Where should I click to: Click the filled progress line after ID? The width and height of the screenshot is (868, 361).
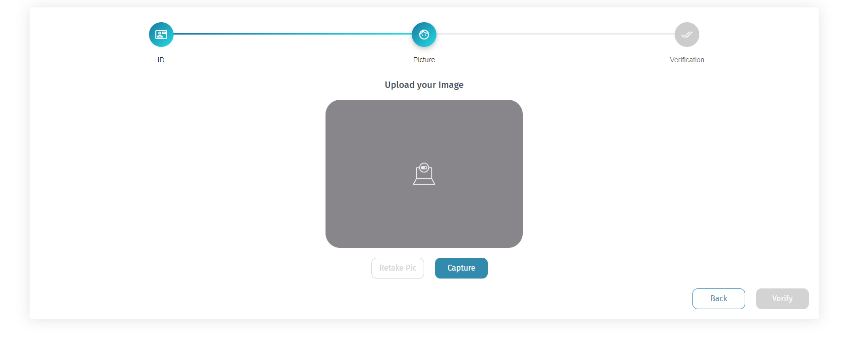(292, 34)
